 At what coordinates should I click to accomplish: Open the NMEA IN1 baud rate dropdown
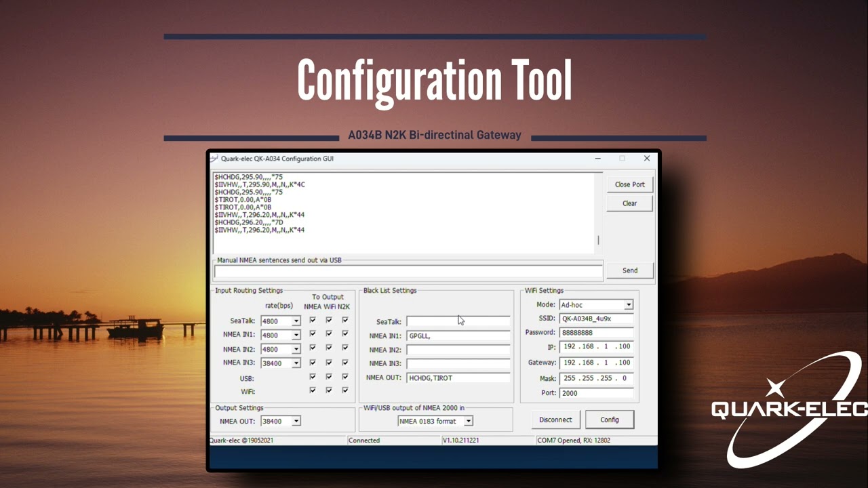point(296,335)
